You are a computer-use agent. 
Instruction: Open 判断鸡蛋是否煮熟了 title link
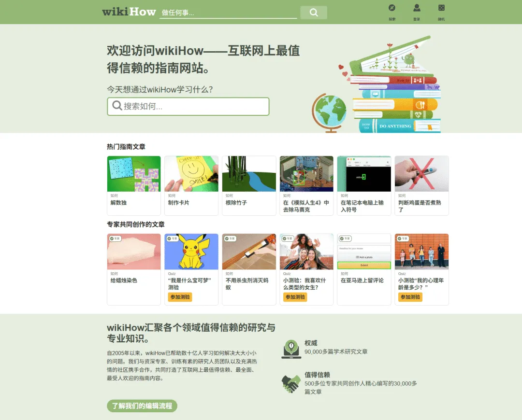tap(420, 206)
